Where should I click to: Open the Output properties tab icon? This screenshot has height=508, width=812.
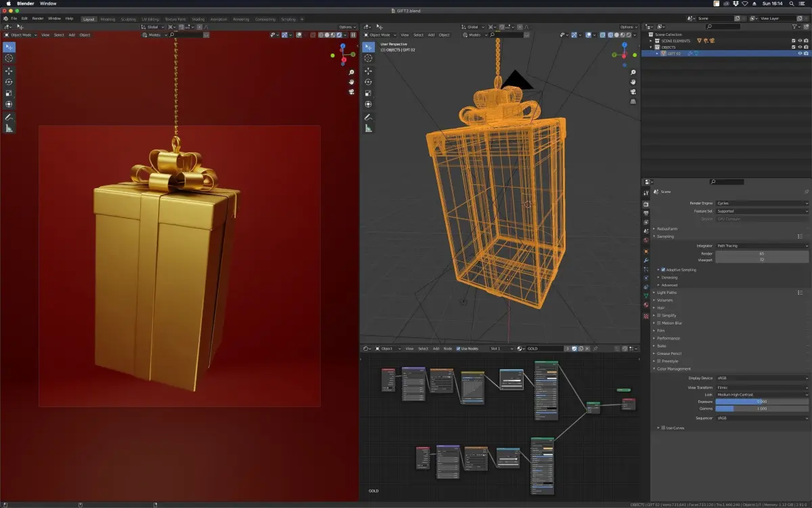[646, 213]
